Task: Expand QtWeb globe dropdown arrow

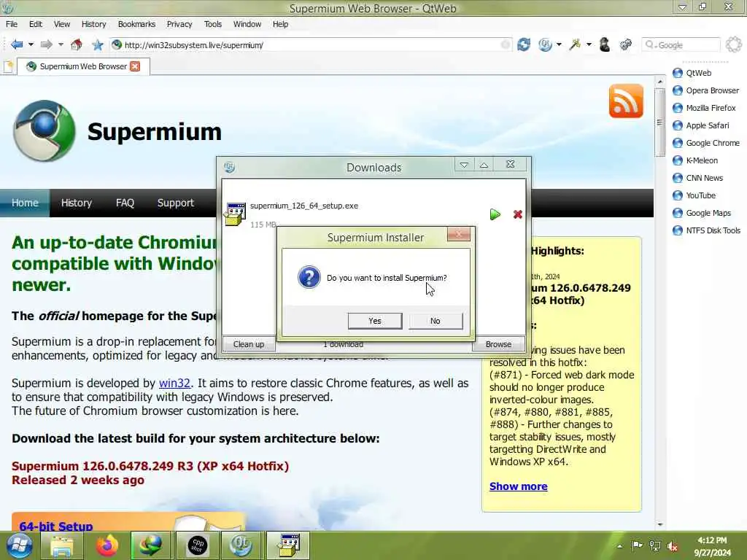Action: click(x=559, y=44)
